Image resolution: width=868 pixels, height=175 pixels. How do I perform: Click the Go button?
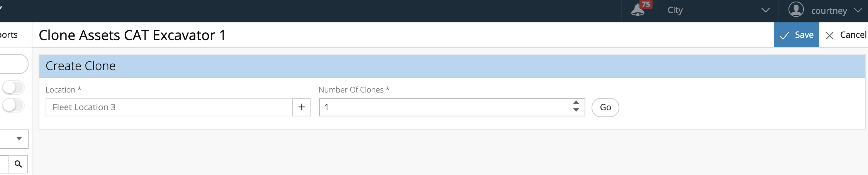click(x=605, y=107)
